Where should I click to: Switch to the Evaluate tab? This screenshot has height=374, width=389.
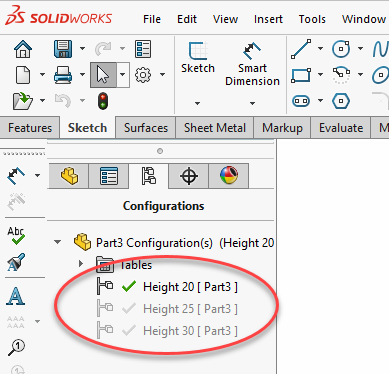coord(341,128)
